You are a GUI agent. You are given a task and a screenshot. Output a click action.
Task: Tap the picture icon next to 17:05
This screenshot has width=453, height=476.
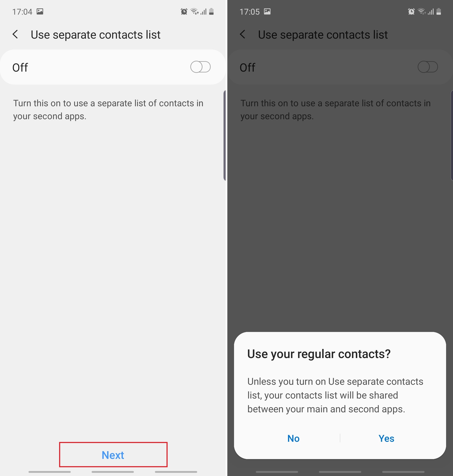tap(267, 11)
